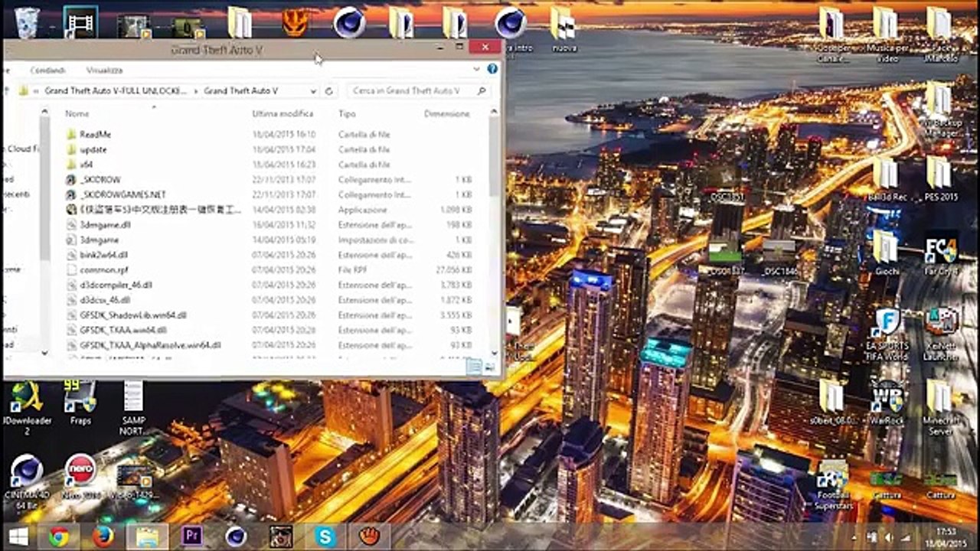Viewport: 980px width, 551px height.
Task: Open the Recycle Bin desktop icon
Action: tap(28, 23)
